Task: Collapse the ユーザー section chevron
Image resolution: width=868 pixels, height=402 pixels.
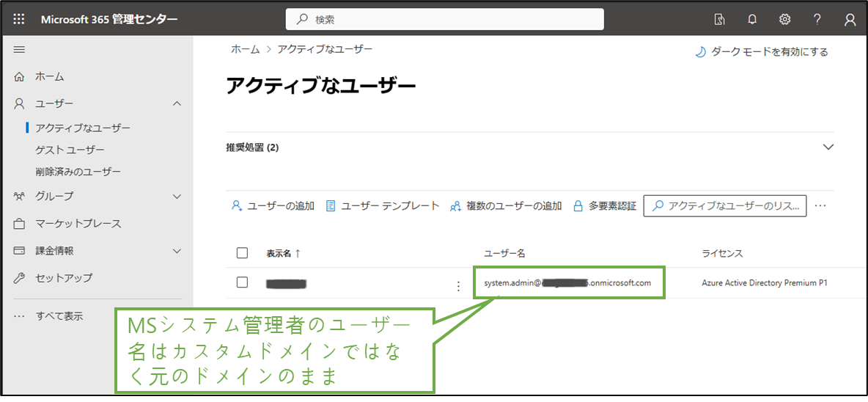Action: pos(177,103)
